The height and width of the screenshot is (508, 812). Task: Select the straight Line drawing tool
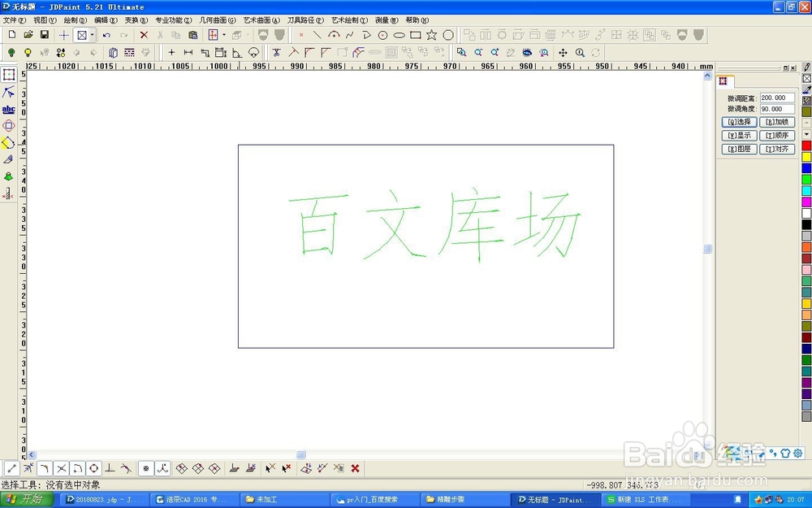[x=317, y=35]
